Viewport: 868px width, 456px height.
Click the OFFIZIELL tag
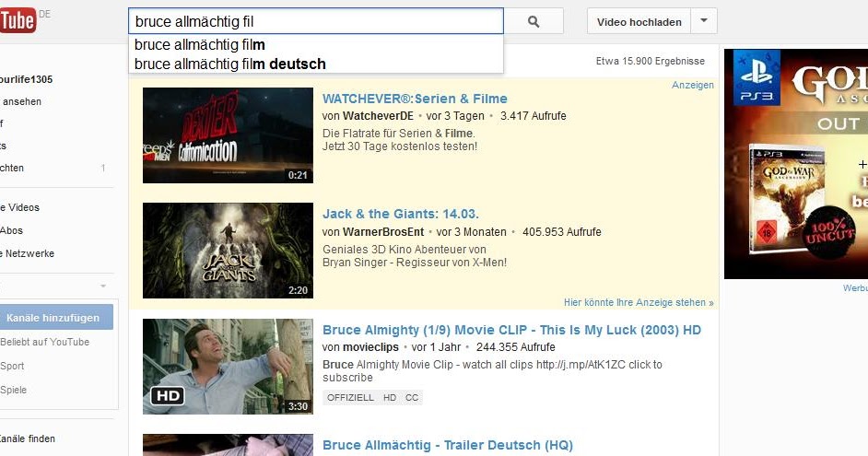pyautogui.click(x=350, y=397)
